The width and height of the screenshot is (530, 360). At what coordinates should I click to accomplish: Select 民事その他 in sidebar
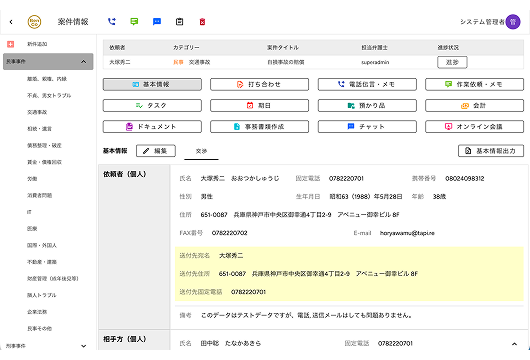(x=39, y=328)
